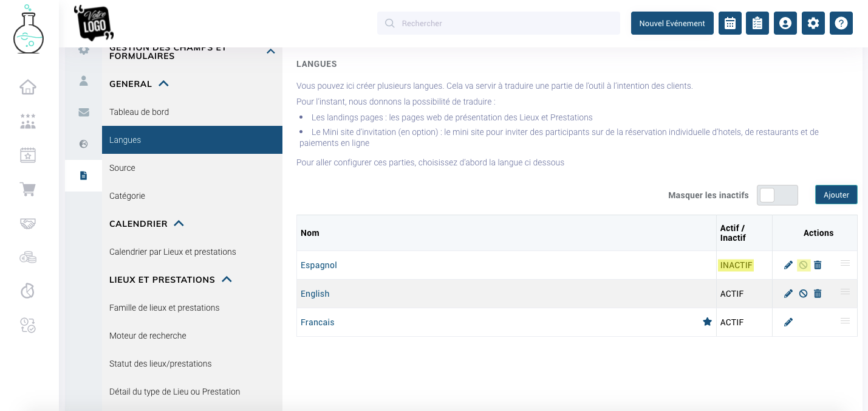Screen dimensions: 868x411
Task: Open the shopping cart icon in left sidebar
Action: coord(28,190)
